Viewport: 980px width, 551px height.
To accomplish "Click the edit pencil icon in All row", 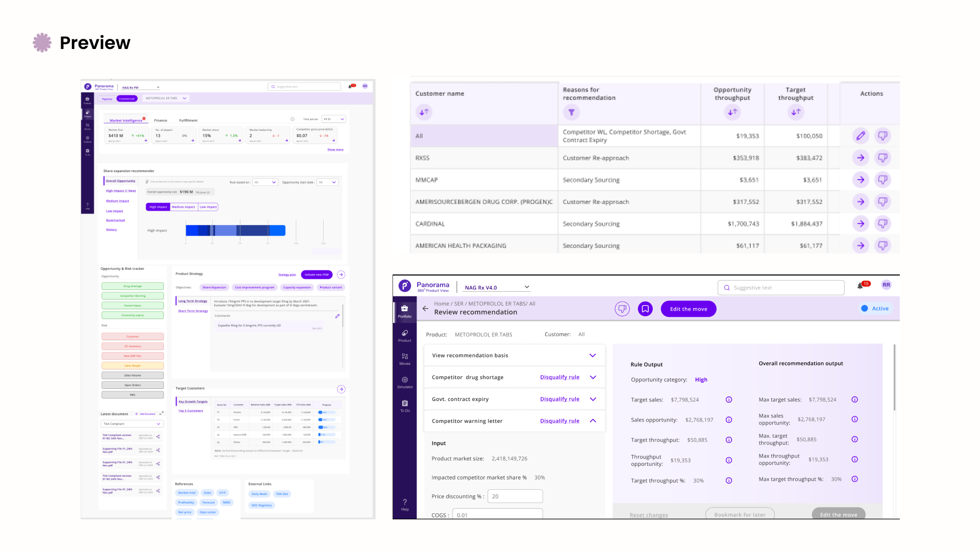I will tap(861, 136).
